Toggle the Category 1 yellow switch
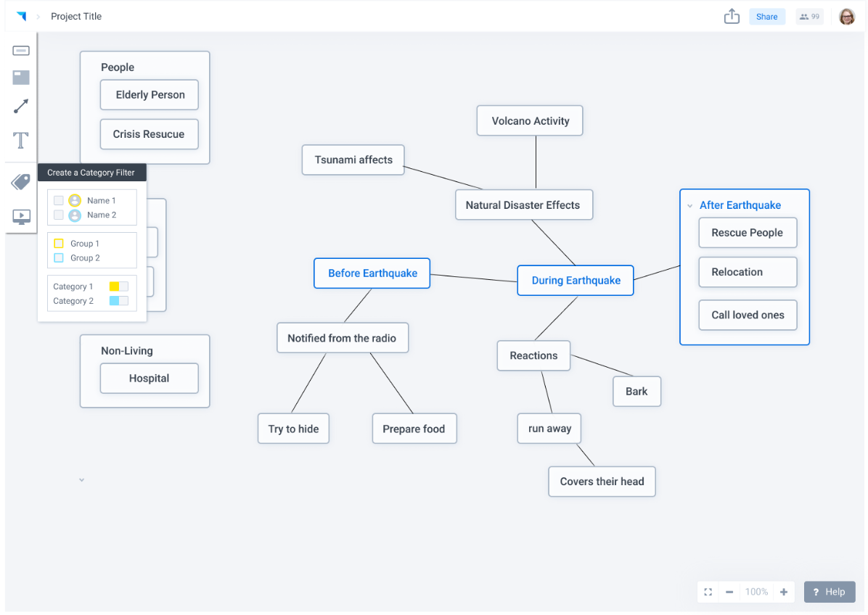The image size is (868, 615). tap(118, 286)
